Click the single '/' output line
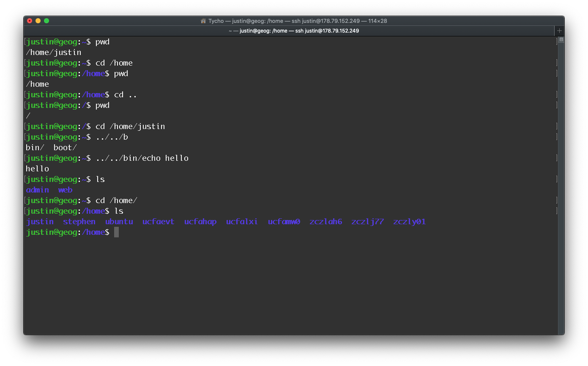This screenshot has width=588, height=366. [28, 116]
